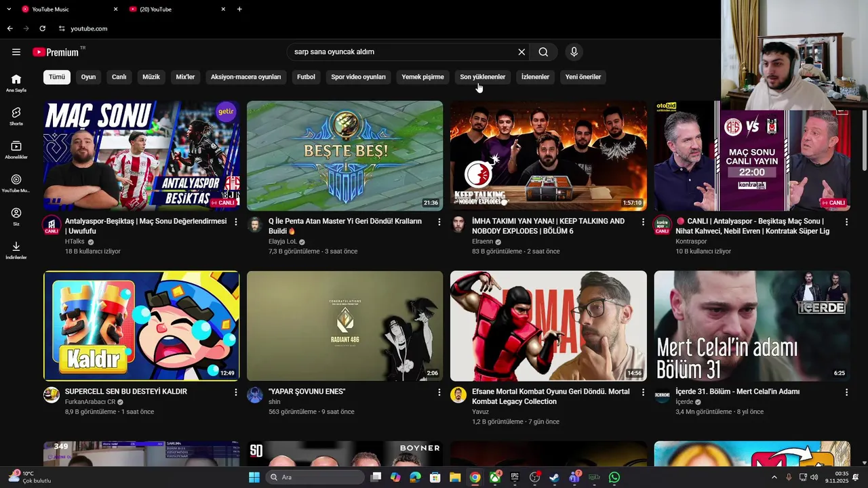Image resolution: width=868 pixels, height=488 pixels.
Task: Open Elayja LoL channel link
Action: tap(283, 241)
